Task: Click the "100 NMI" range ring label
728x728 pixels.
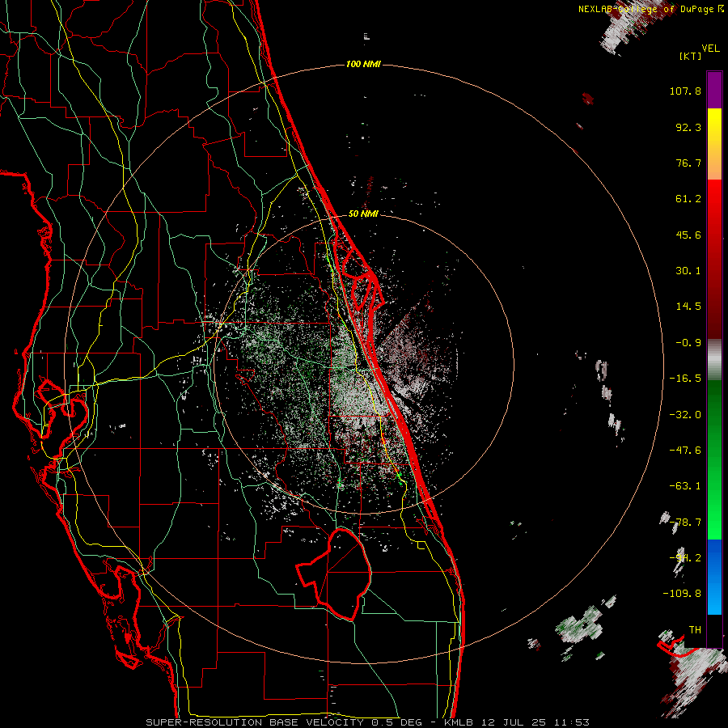Action: point(363,64)
